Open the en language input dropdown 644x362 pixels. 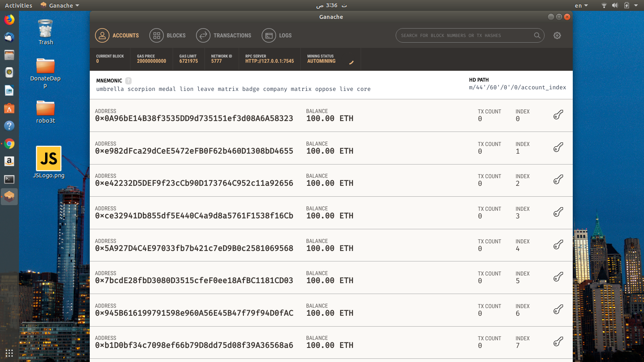[x=581, y=6]
